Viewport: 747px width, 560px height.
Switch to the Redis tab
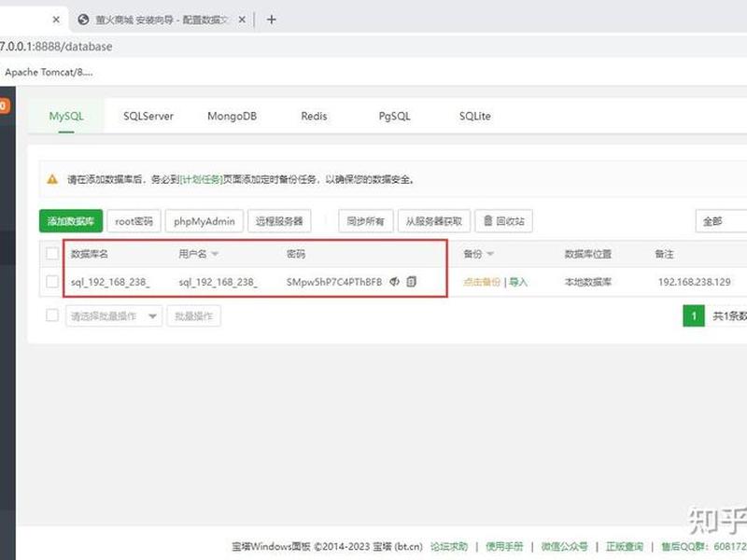314,116
